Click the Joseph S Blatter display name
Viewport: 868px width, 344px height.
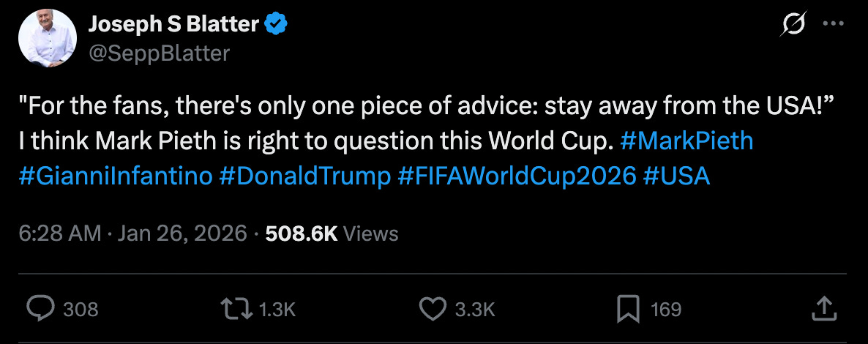173,24
